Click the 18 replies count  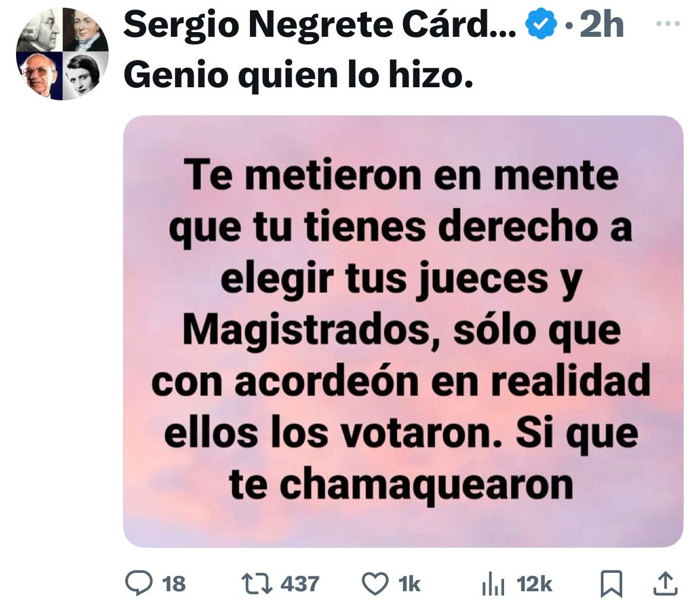[x=173, y=584]
